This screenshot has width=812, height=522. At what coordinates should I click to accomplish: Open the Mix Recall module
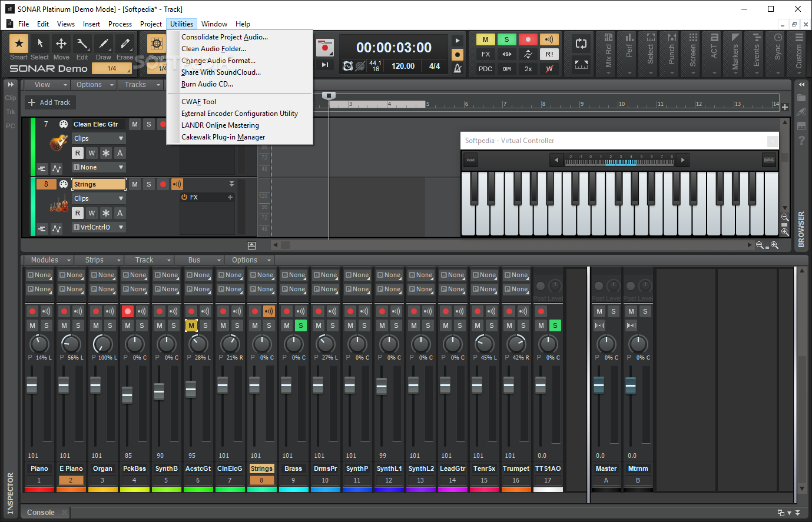pyautogui.click(x=608, y=54)
